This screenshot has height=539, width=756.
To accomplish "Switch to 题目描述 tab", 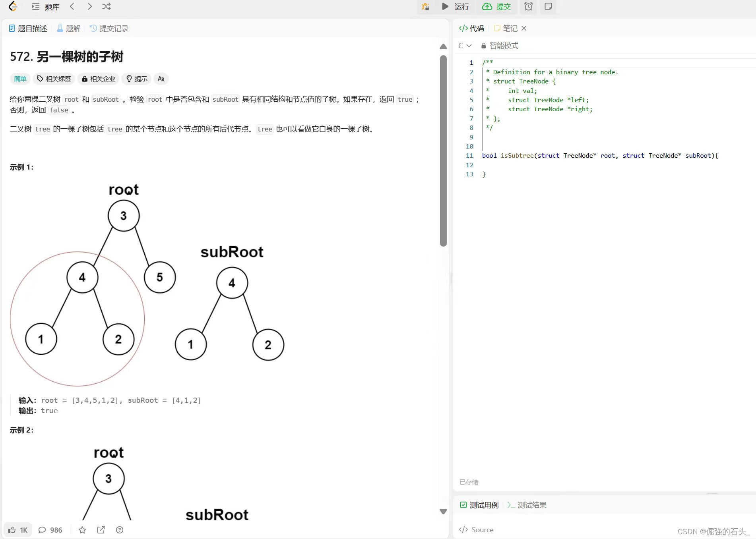I will (28, 29).
